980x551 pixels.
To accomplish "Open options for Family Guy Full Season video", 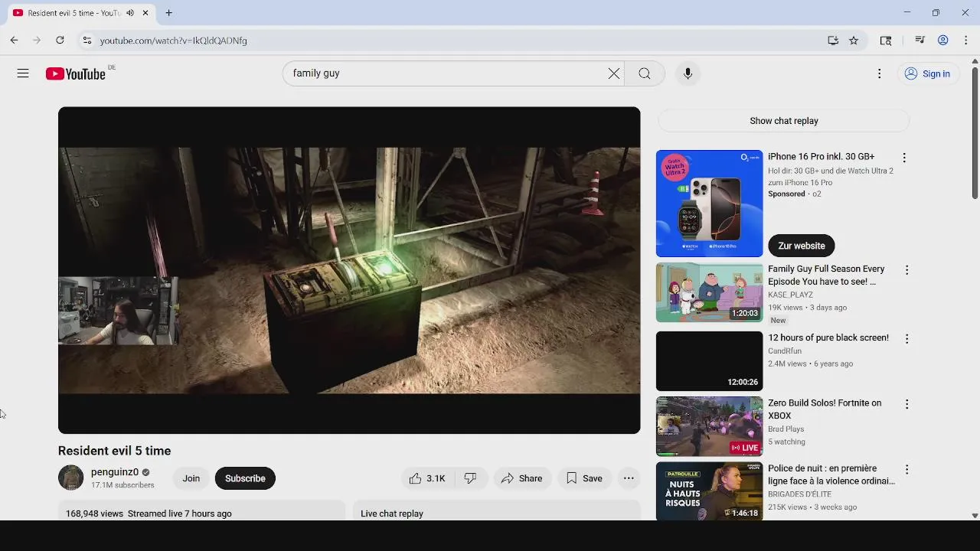I will tap(906, 270).
